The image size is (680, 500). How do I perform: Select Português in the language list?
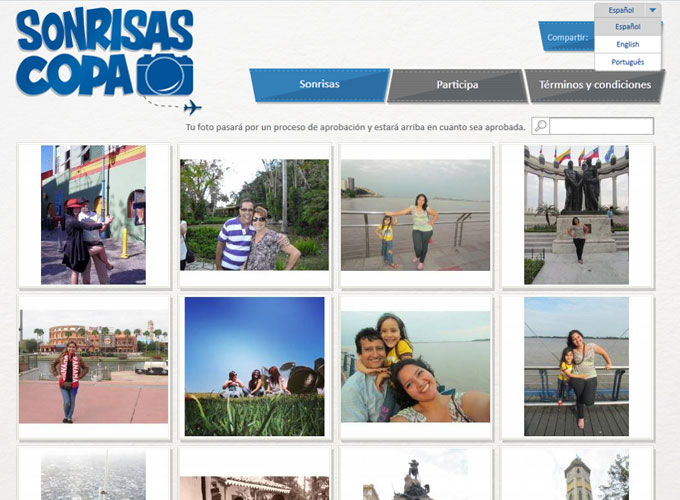[628, 62]
